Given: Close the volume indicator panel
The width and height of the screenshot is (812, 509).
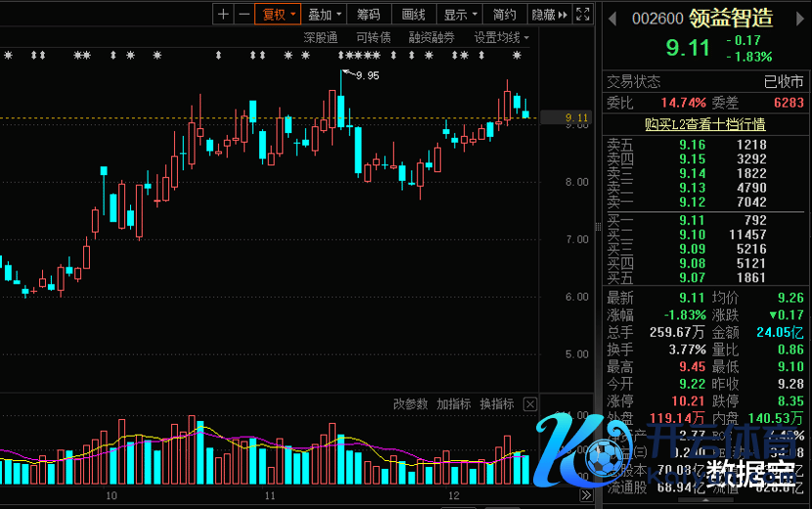Looking at the screenshot, I should click(x=529, y=404).
